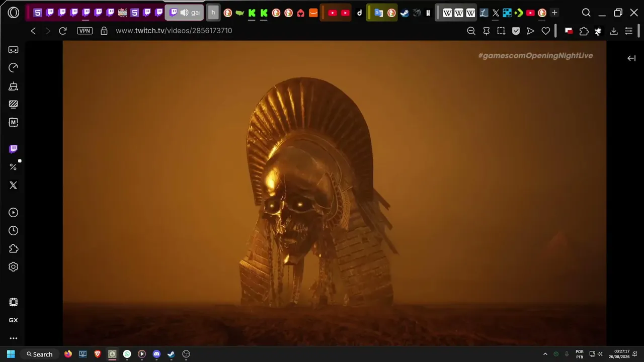Open the striped-screen sidebar panel
Image resolution: width=644 pixels, height=362 pixels.
coord(14,104)
